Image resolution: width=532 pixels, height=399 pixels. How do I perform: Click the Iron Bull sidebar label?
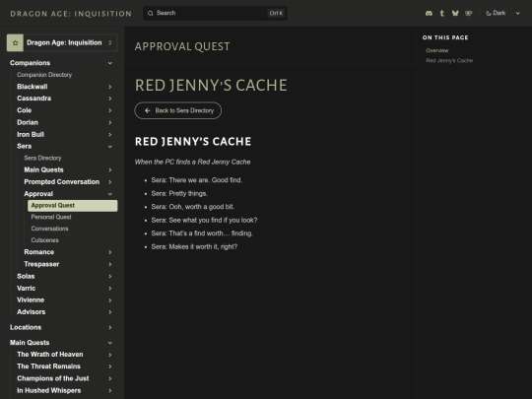coord(31,135)
